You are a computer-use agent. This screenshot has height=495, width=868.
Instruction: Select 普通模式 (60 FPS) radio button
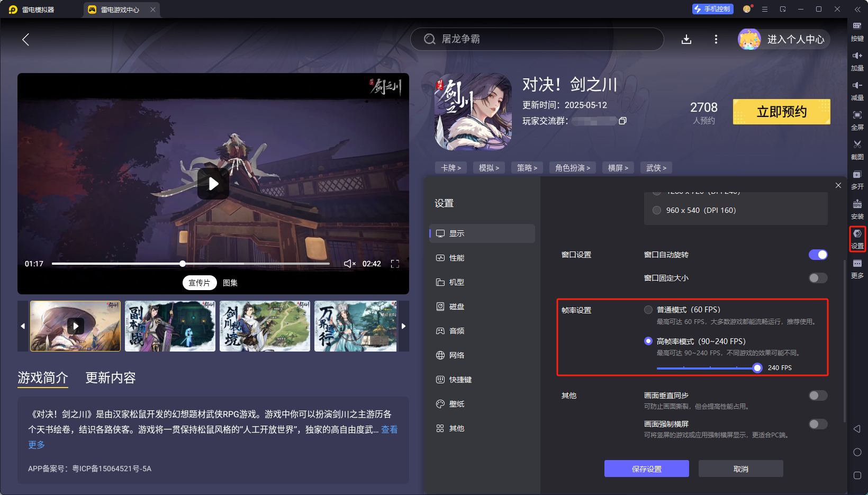click(648, 310)
